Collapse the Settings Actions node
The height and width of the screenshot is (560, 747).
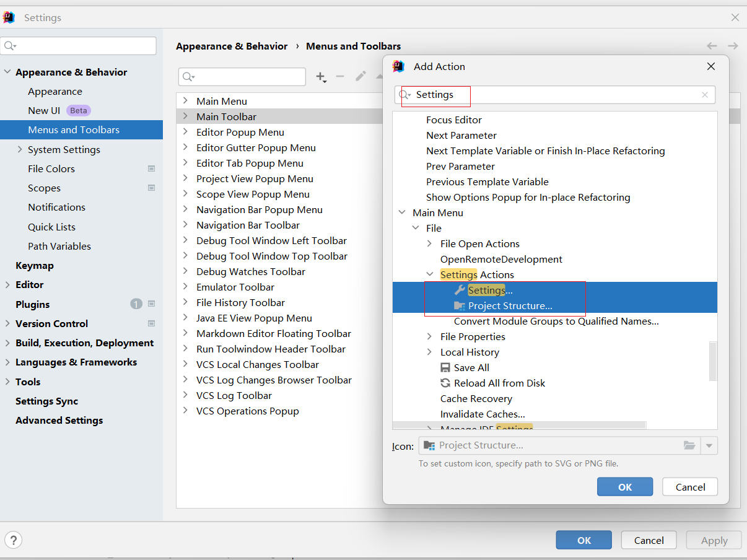click(429, 274)
